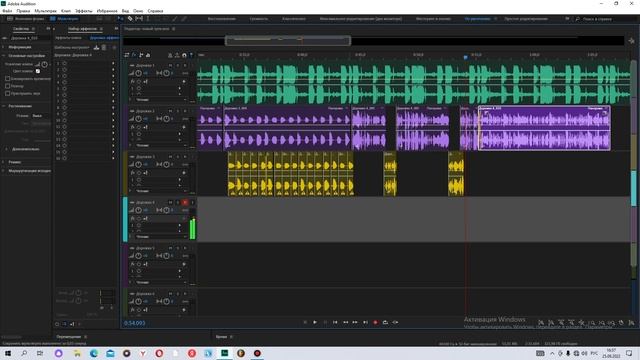Switch to Track Effects sub-tab

[104, 38]
